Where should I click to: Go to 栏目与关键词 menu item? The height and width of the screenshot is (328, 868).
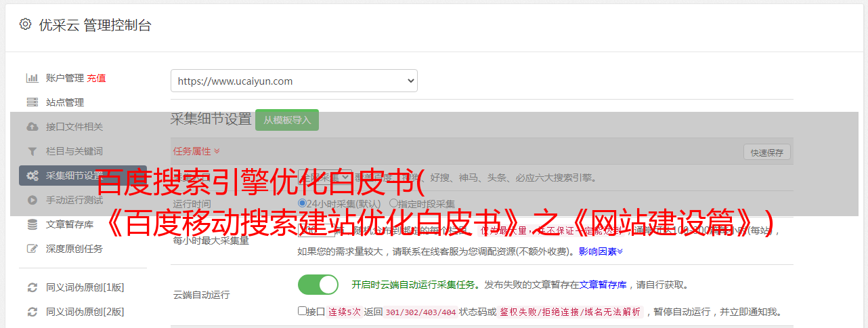tap(74, 151)
